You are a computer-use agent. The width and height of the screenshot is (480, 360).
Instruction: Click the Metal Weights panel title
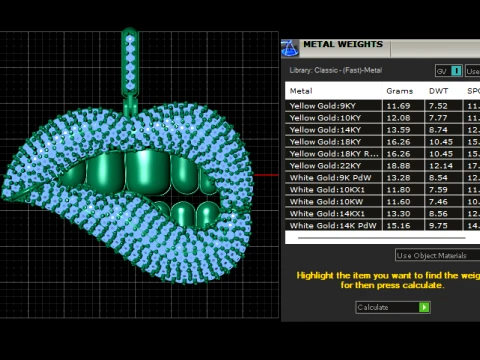click(343, 44)
